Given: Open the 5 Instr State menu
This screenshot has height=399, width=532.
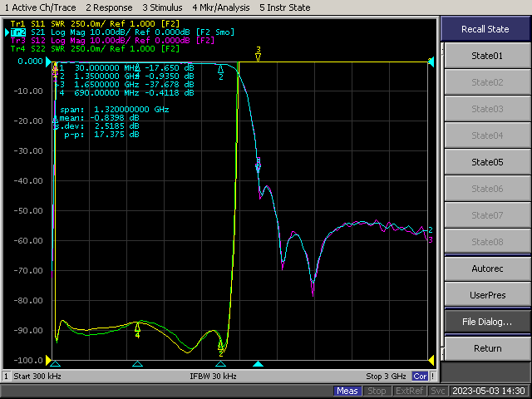Looking at the screenshot, I should point(285,7).
